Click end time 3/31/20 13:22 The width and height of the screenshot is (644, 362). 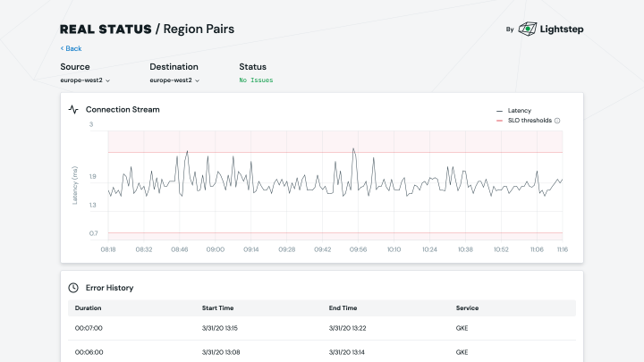coord(347,328)
